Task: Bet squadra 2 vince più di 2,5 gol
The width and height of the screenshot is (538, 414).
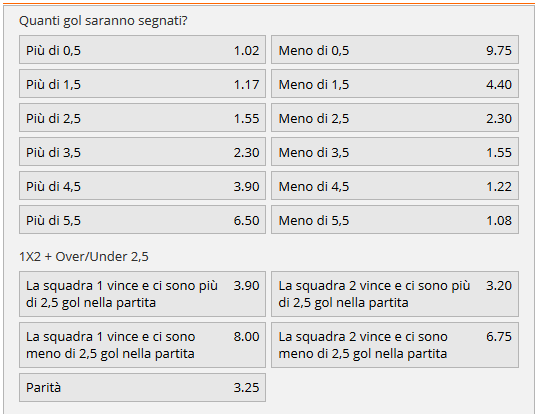Action: [395, 294]
